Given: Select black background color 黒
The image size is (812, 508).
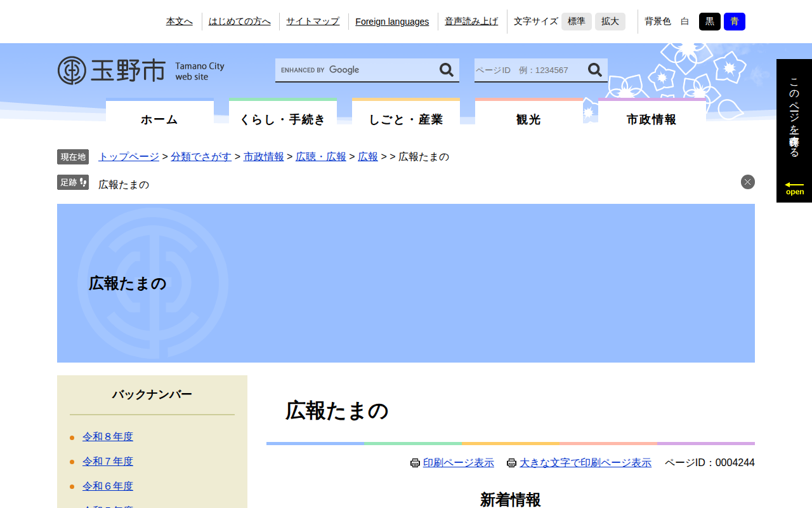Looking at the screenshot, I should coord(710,22).
